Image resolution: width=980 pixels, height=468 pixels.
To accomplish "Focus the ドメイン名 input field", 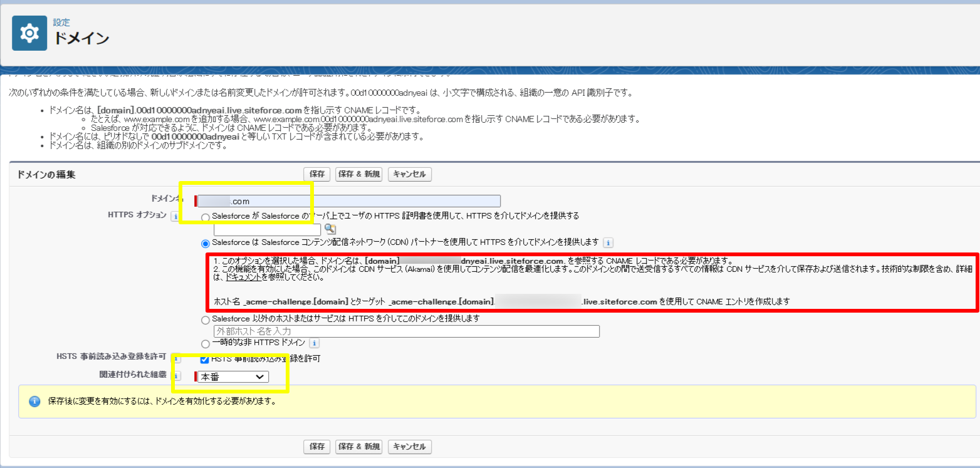I will pos(349,201).
